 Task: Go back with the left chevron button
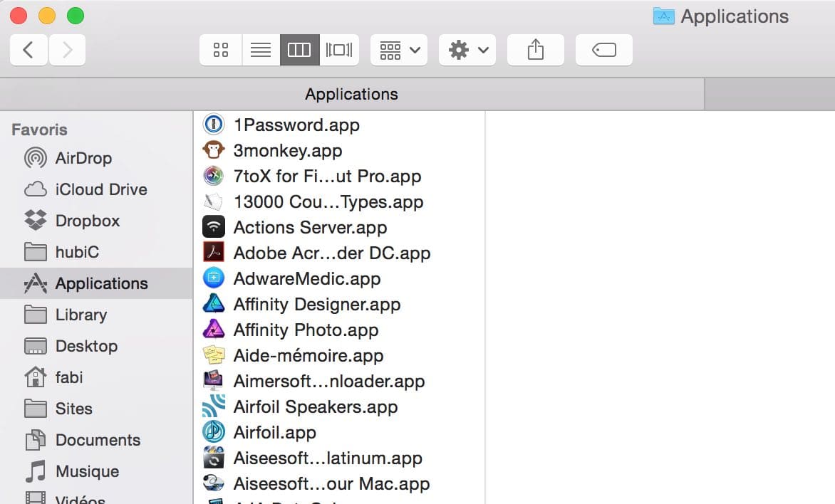click(x=28, y=50)
